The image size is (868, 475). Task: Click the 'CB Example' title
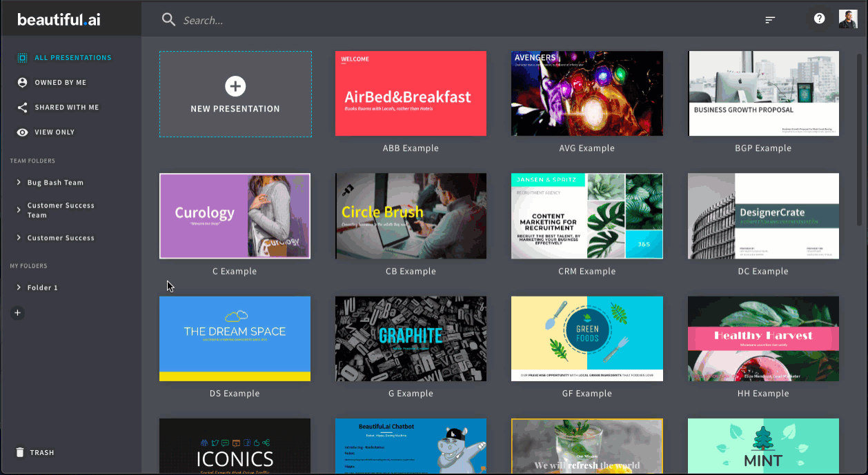(411, 271)
